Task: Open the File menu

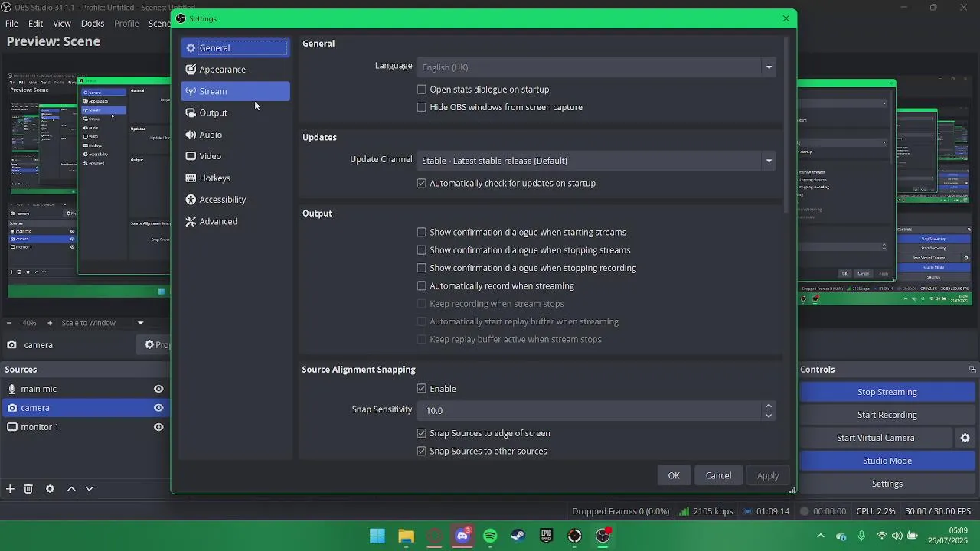Action: pyautogui.click(x=12, y=24)
